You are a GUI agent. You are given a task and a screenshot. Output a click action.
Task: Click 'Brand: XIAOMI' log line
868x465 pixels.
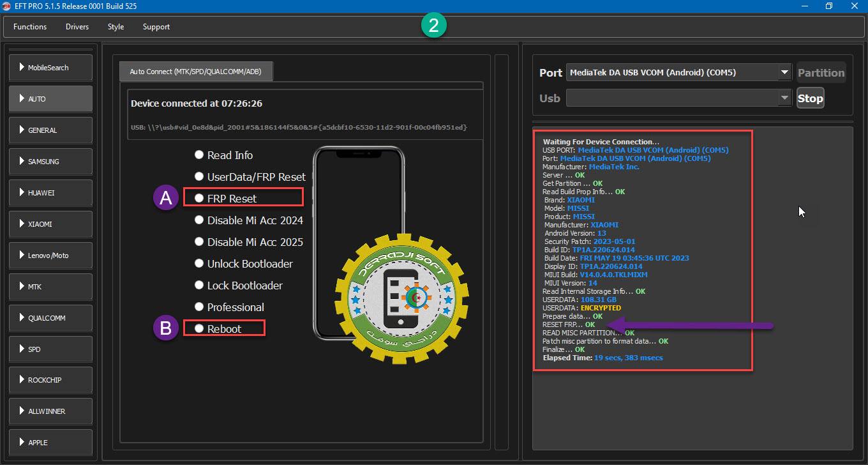569,200
